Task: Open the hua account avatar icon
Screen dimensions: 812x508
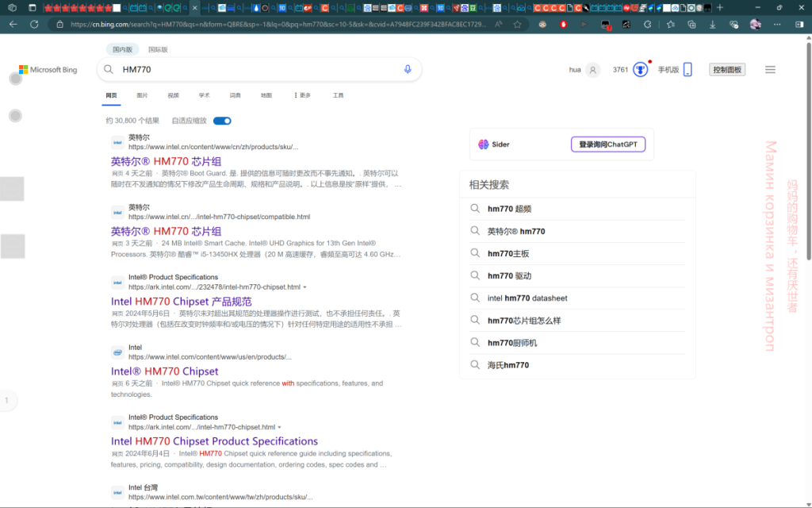Action: coord(593,70)
